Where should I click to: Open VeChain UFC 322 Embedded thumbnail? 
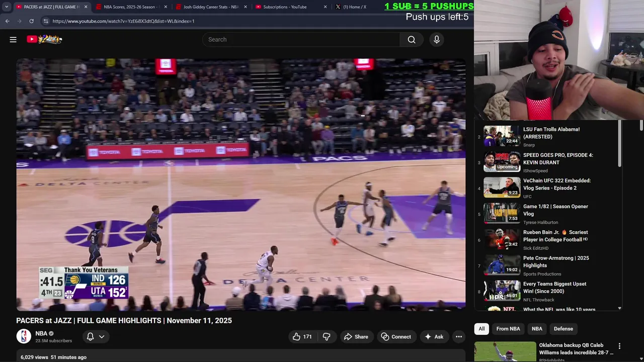(x=502, y=187)
